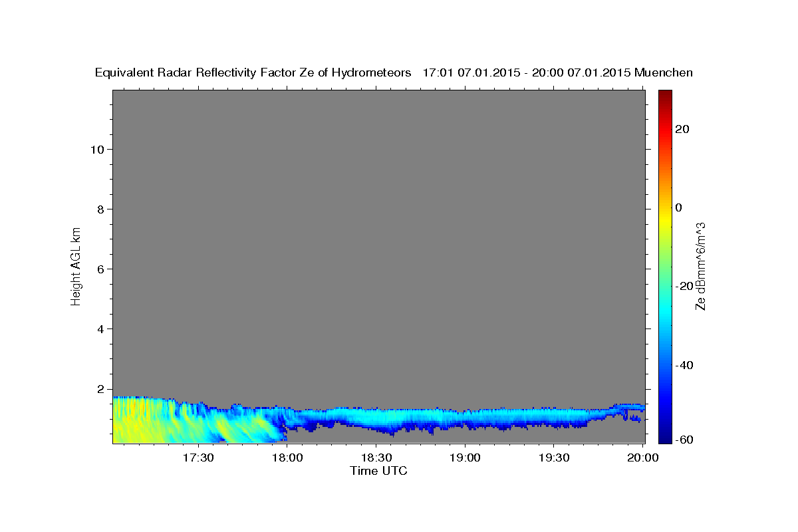Viewport: 798px width, 532px height.
Task: Click the 'Ze dBmm^6/m^3' colorbar label
Action: [700, 266]
